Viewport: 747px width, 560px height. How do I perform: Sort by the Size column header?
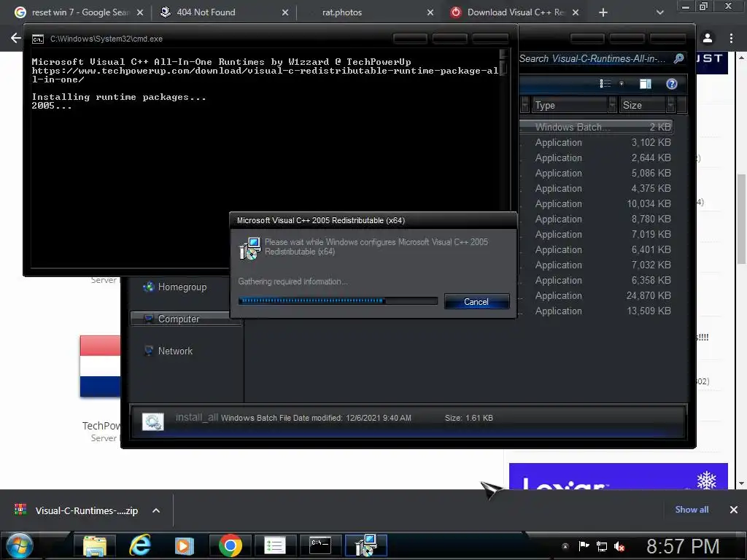coord(643,105)
